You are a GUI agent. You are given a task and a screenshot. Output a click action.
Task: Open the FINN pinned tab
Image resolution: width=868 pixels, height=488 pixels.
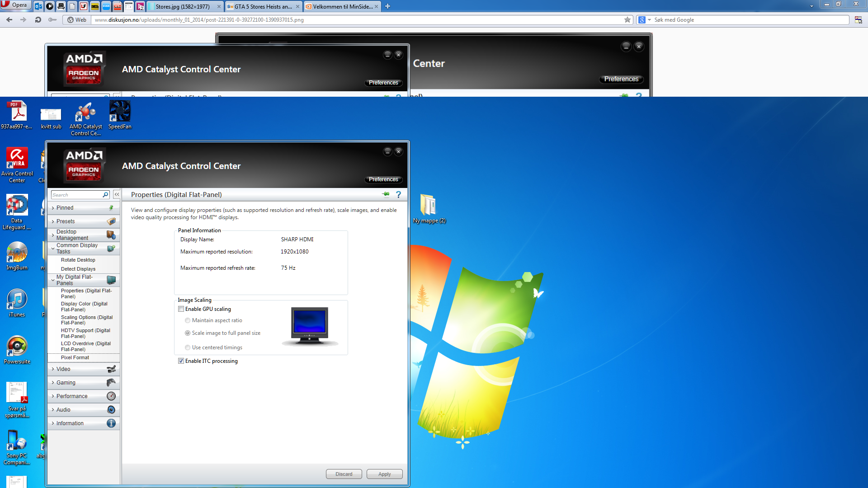click(x=106, y=6)
